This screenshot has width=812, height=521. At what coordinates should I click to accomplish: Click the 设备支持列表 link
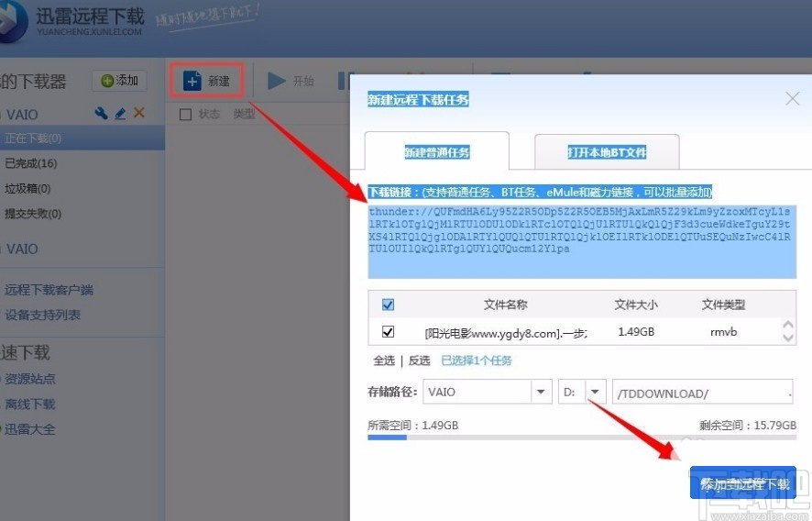(42, 315)
